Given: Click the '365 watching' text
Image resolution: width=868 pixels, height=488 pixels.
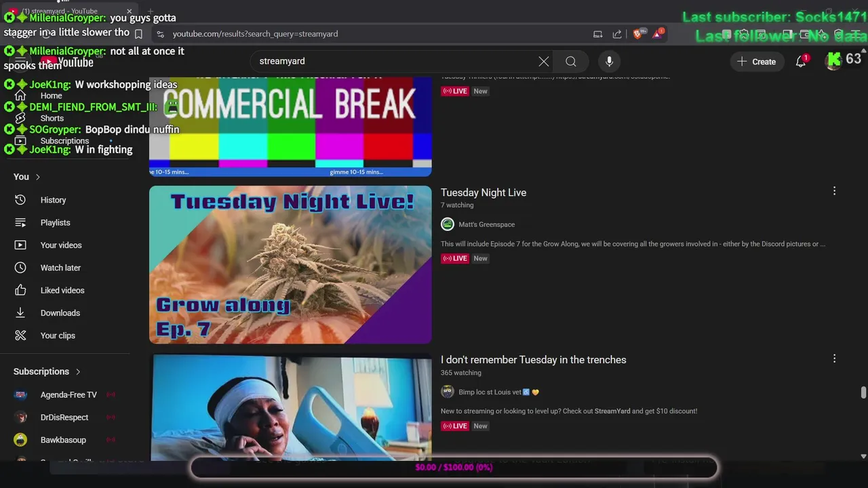Looking at the screenshot, I should click(x=461, y=373).
